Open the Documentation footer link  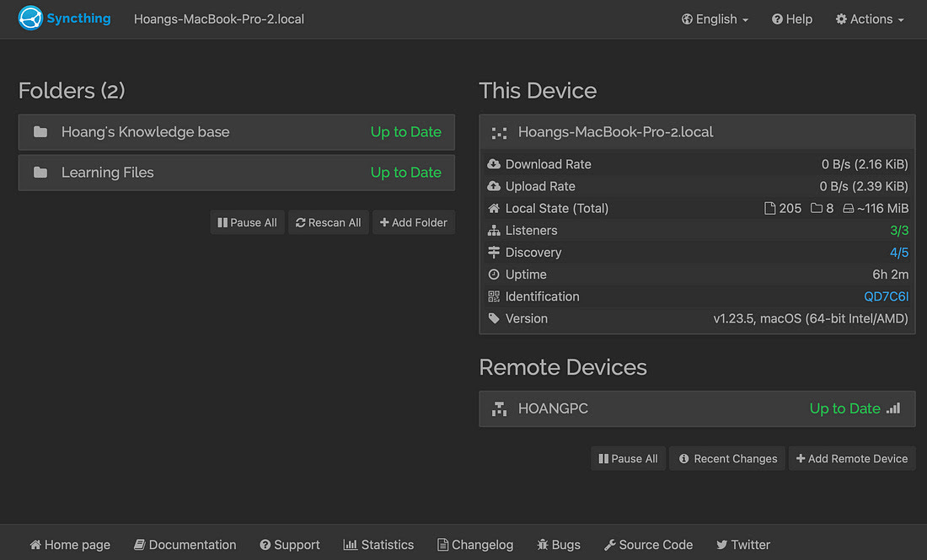(x=185, y=545)
